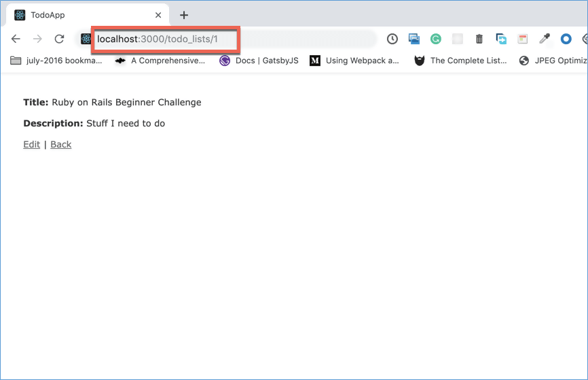Click the trash can extension icon
588x380 pixels.
[479, 39]
